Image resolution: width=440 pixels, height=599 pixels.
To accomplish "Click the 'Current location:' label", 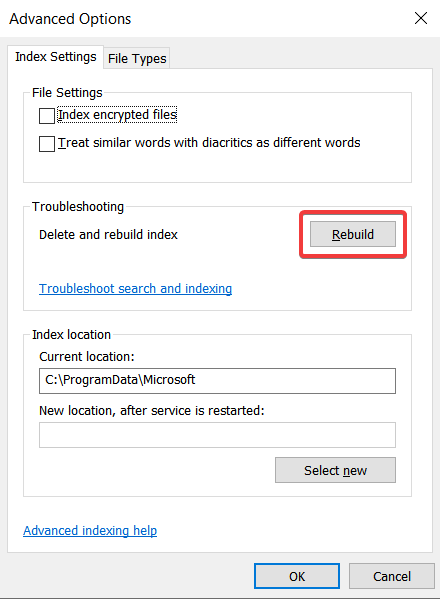I will pyautogui.click(x=87, y=357).
